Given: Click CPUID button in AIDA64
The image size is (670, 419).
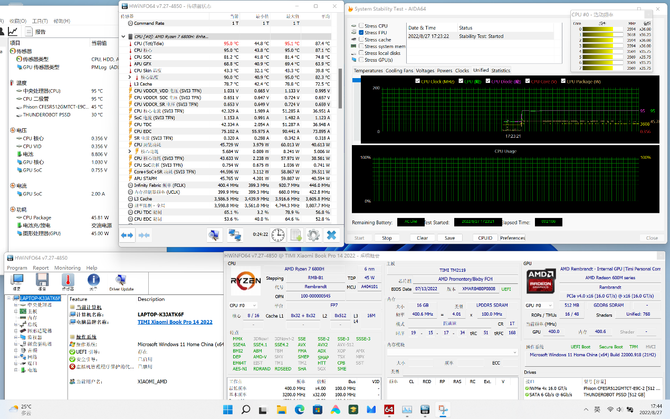Looking at the screenshot, I should (x=485, y=238).
